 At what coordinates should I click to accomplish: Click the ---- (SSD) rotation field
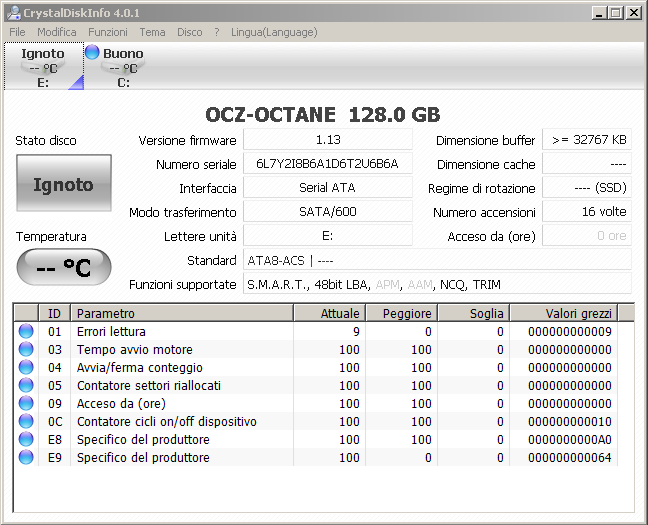(x=587, y=188)
